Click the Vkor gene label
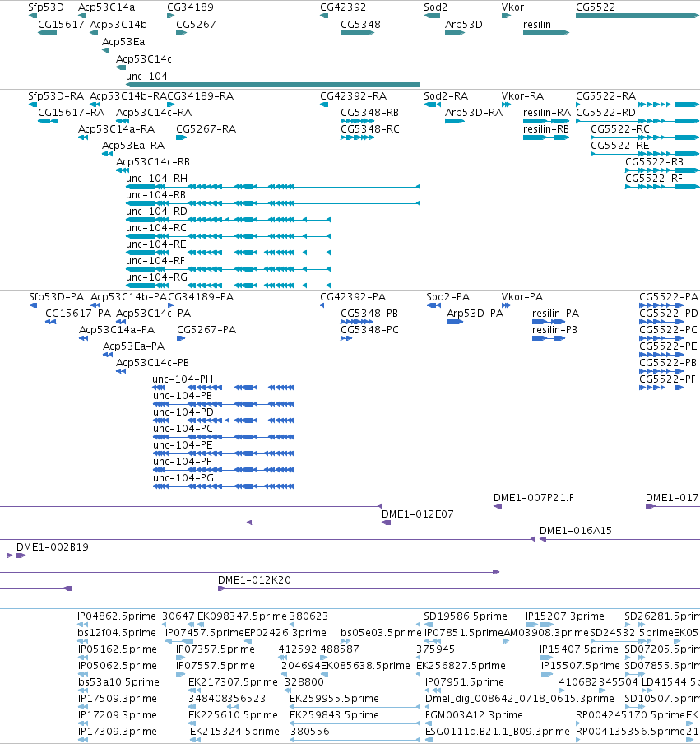This screenshot has height=744, width=700. pyautogui.click(x=512, y=7)
